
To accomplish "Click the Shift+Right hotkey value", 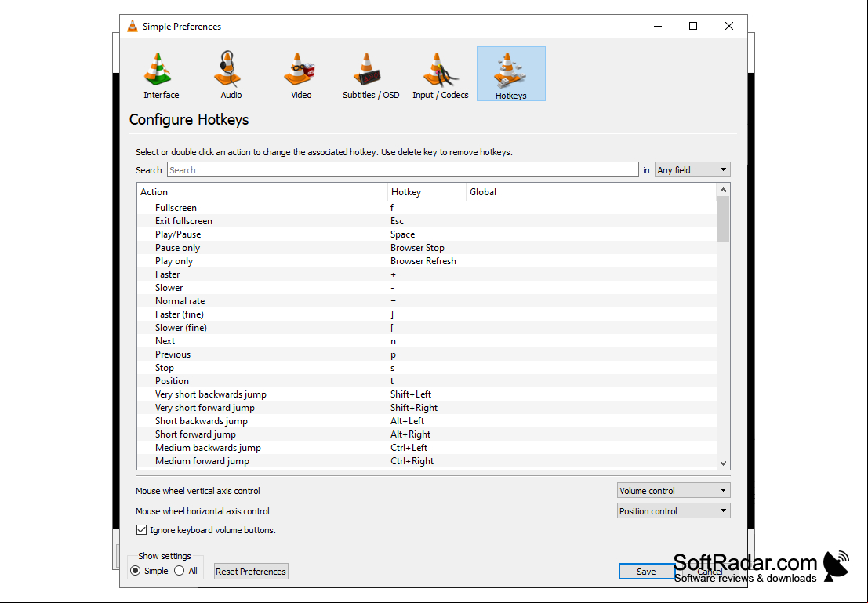I will coord(413,408).
